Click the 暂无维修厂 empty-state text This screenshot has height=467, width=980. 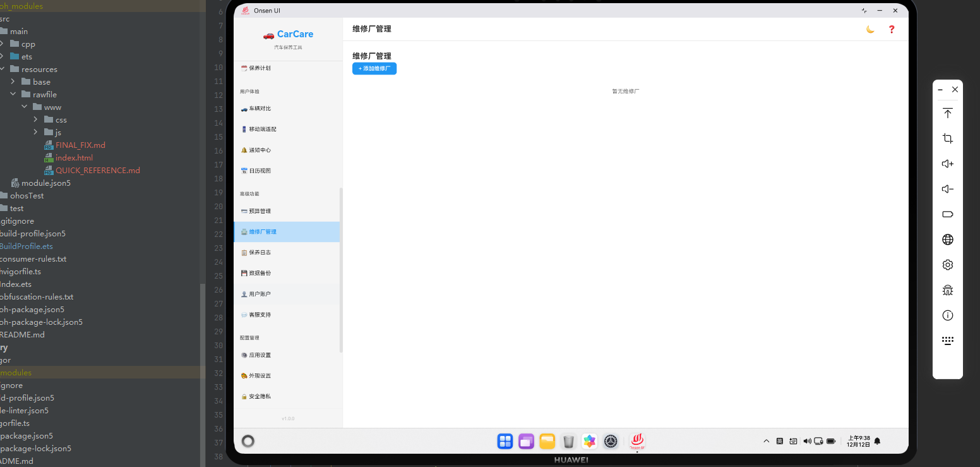click(x=626, y=91)
